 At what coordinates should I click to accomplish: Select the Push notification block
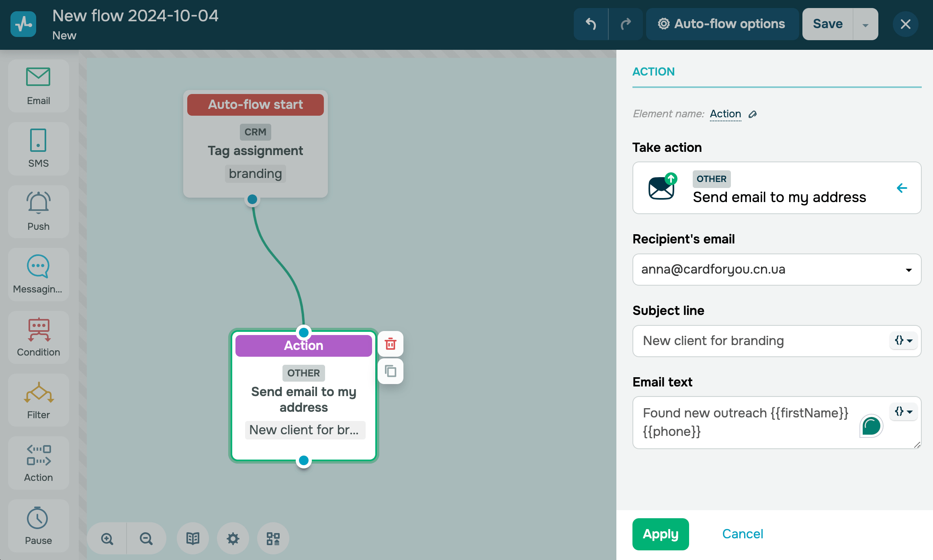[38, 211]
